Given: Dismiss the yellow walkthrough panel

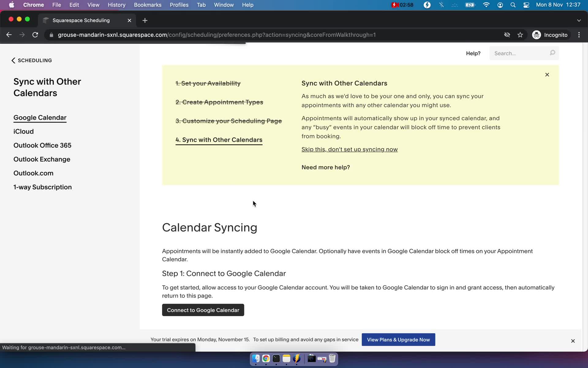Looking at the screenshot, I should [547, 75].
